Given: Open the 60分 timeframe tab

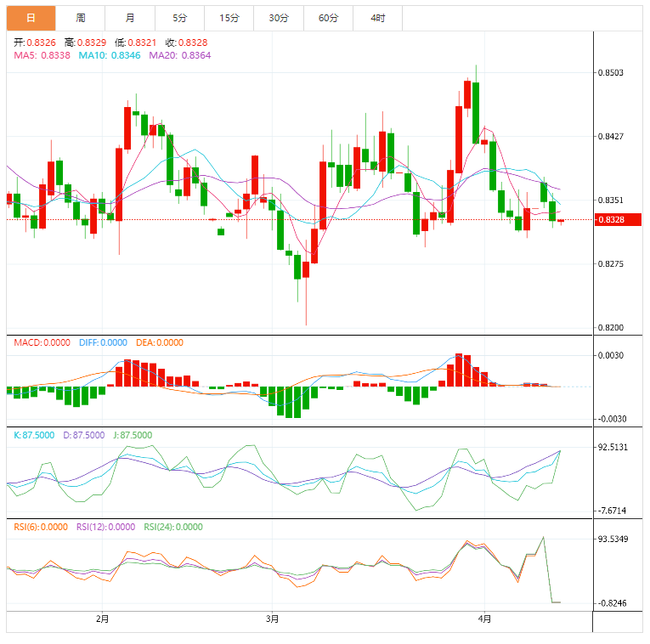Looking at the screenshot, I should pyautogui.click(x=328, y=18).
